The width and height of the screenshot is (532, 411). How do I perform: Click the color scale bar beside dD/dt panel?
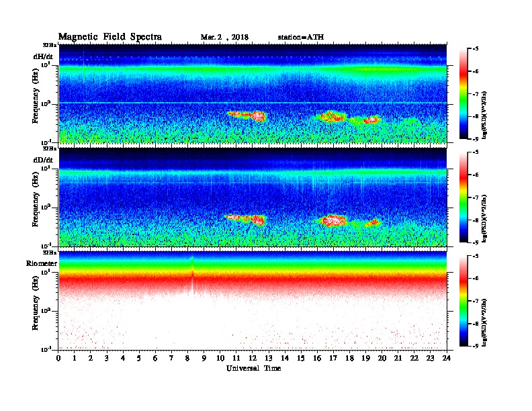(463, 197)
